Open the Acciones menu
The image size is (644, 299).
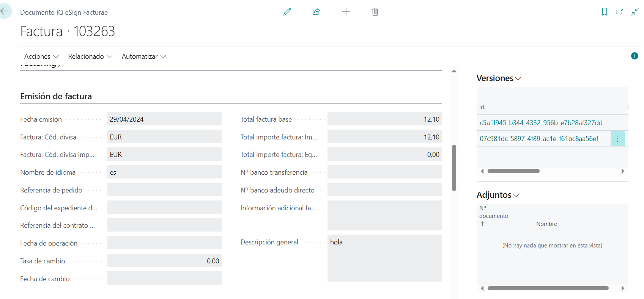pyautogui.click(x=41, y=56)
